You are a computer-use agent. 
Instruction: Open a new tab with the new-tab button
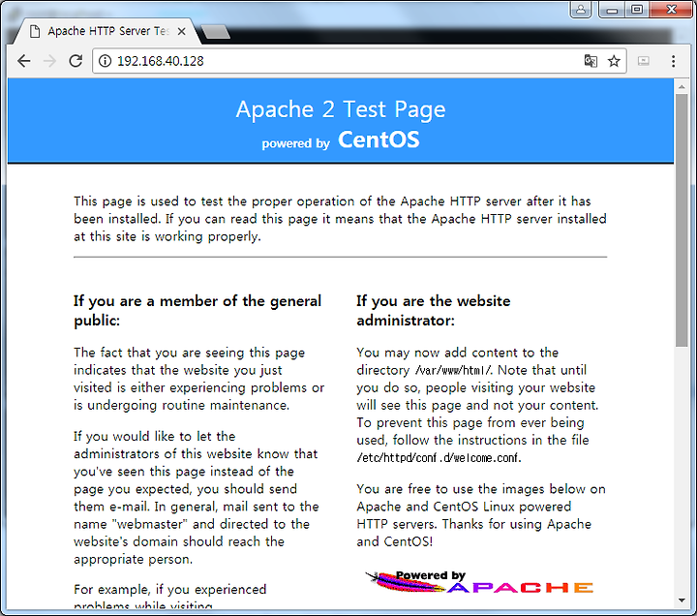point(216,32)
